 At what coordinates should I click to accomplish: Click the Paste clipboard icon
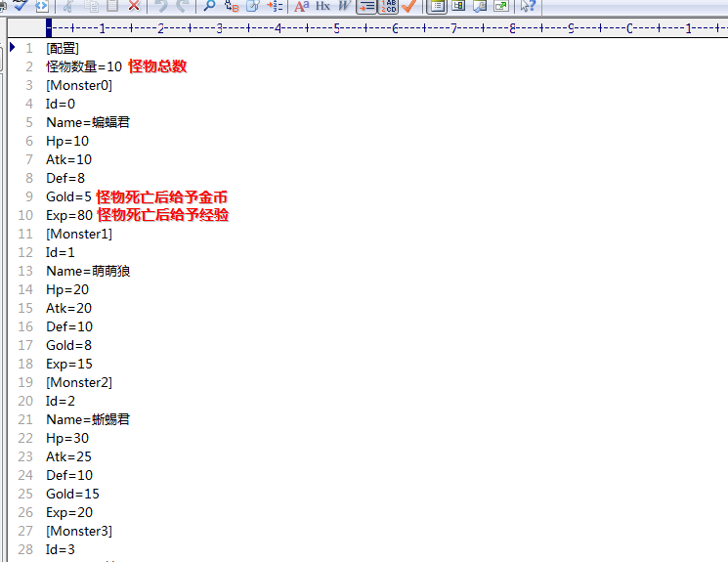pyautogui.click(x=112, y=6)
